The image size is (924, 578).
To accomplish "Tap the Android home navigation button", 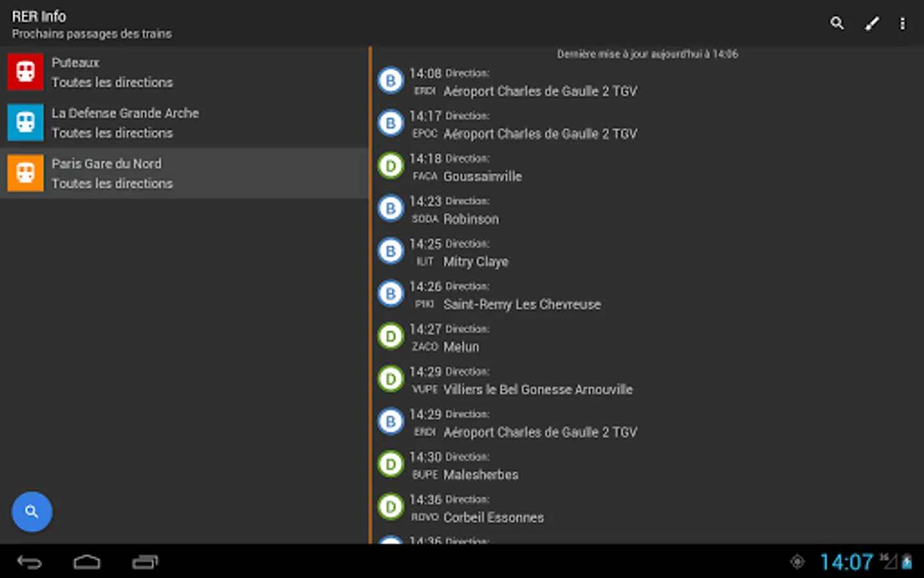I will point(87,562).
